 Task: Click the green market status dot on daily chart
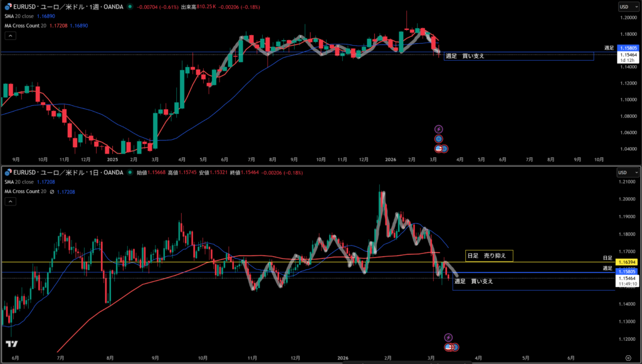click(129, 172)
